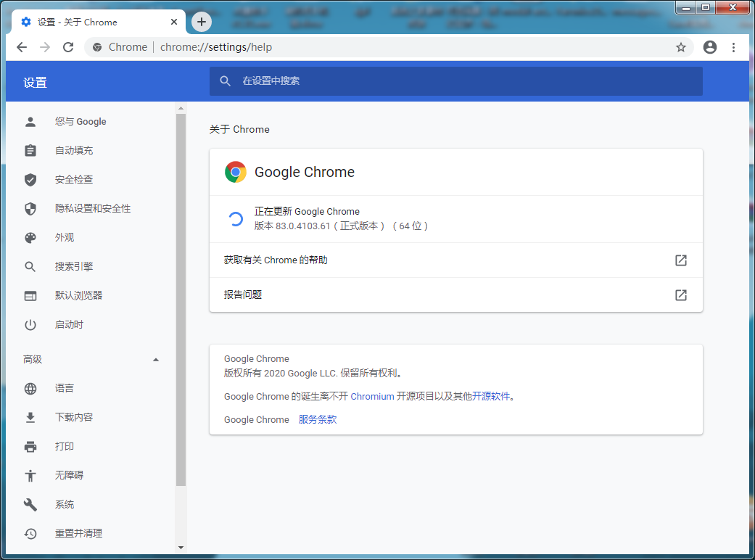
Task: Click external link icon beside 报告问题
Action: point(681,295)
